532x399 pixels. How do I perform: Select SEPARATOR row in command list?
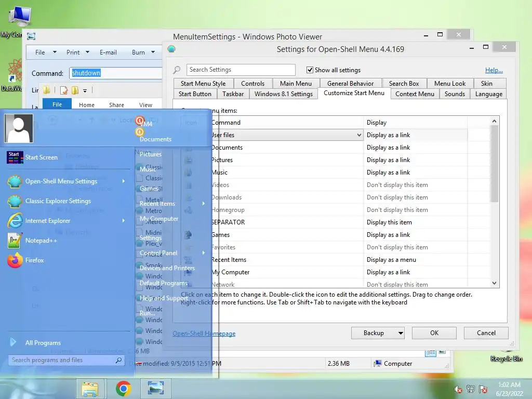tap(287, 222)
